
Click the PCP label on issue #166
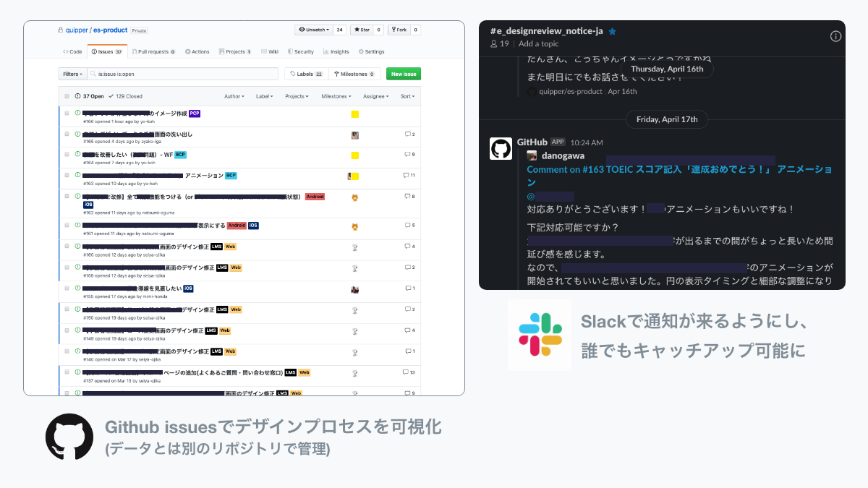coord(195,114)
